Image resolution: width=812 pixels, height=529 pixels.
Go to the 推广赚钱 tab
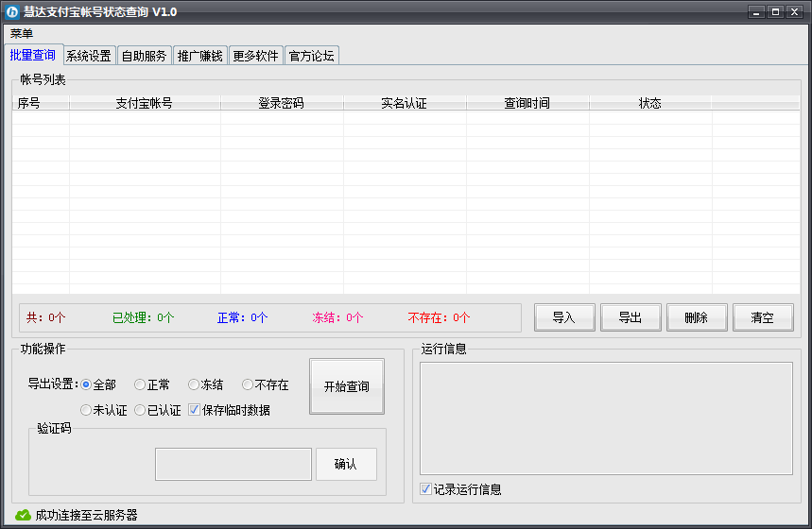point(199,56)
